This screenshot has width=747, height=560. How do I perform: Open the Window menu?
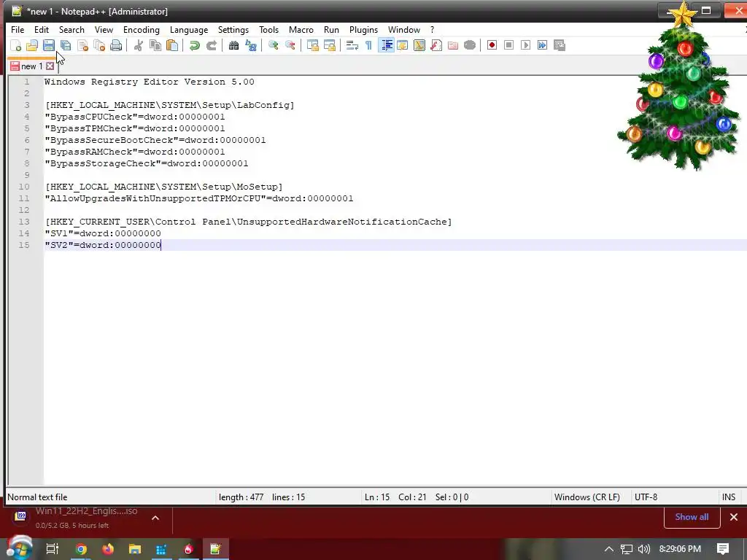point(404,29)
